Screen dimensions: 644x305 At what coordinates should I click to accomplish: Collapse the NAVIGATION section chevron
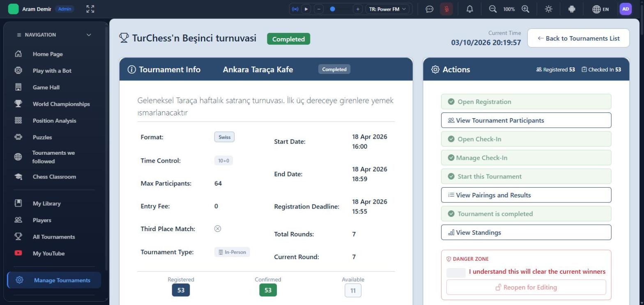pos(89,35)
